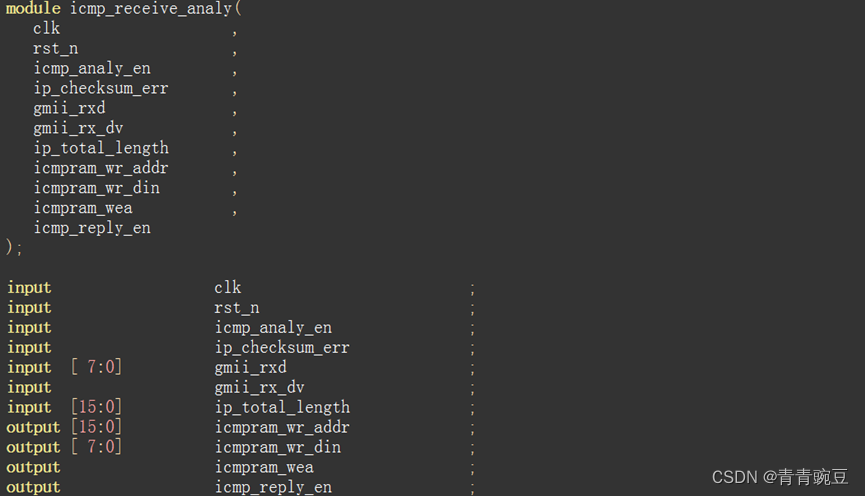The width and height of the screenshot is (865, 496).
Task: Click the module keyword on first line
Action: pos(33,8)
